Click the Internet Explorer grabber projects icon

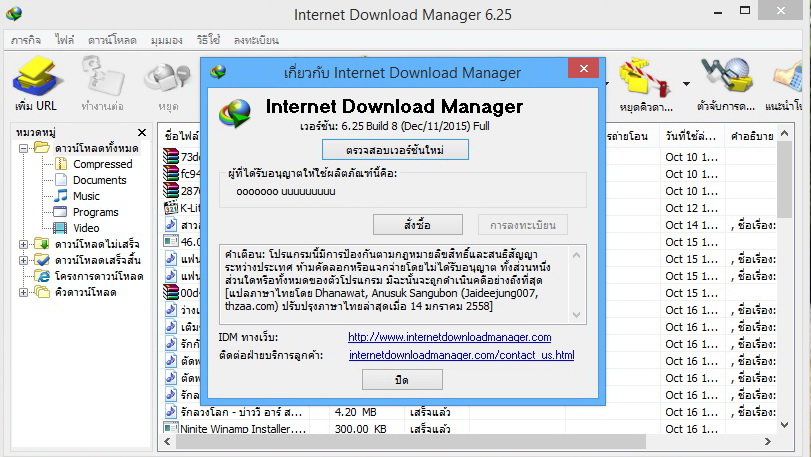pos(42,276)
